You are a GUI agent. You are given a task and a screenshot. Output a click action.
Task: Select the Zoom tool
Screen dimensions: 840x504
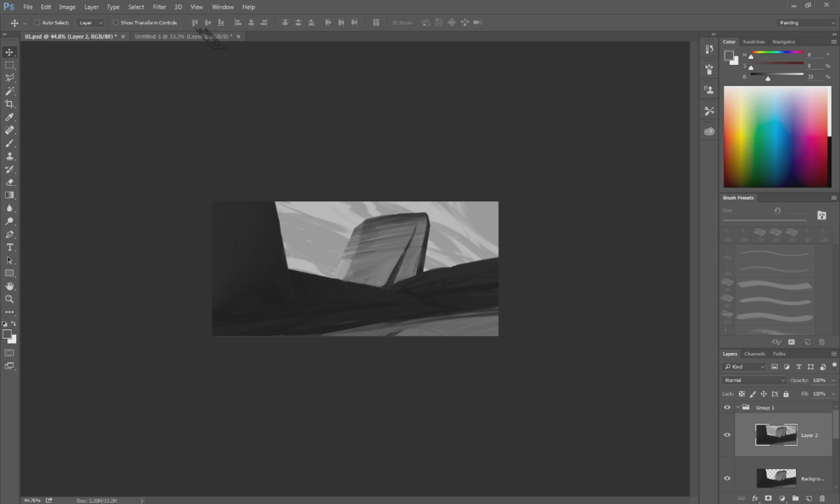click(x=9, y=299)
